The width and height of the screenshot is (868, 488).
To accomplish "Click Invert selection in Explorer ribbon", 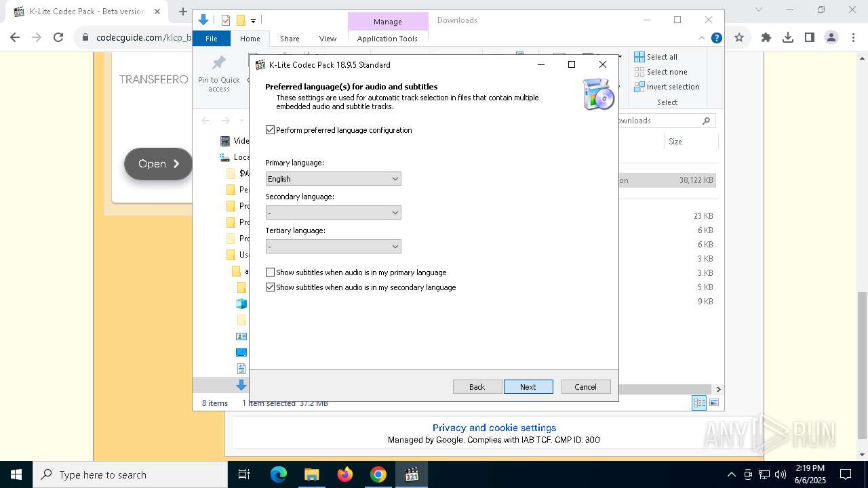I will 667,87.
